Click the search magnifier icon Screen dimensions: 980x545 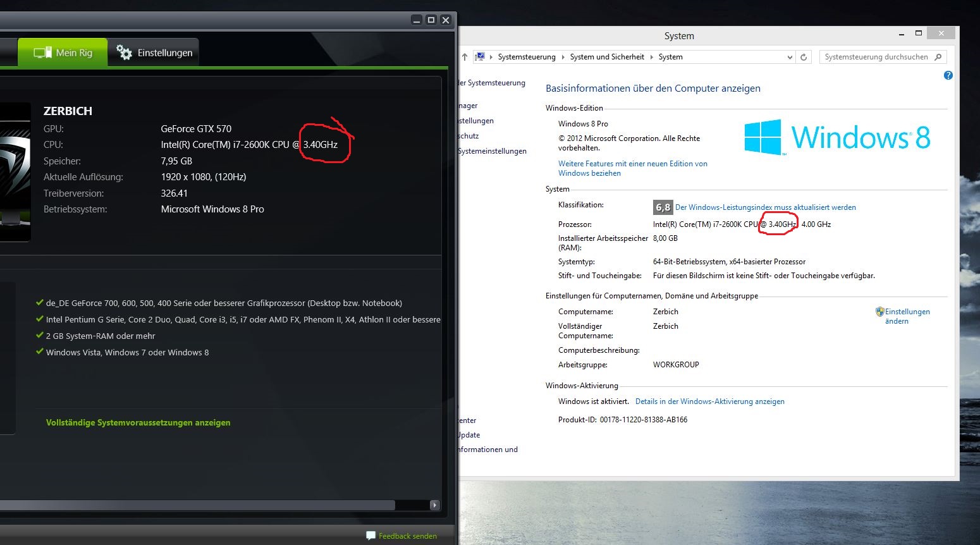[938, 57]
